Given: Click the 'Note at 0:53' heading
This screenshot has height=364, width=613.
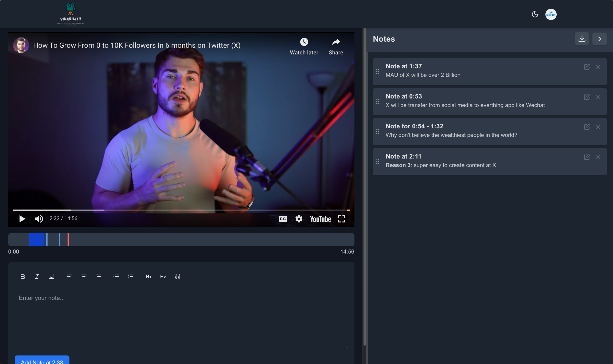Looking at the screenshot, I should (x=404, y=96).
